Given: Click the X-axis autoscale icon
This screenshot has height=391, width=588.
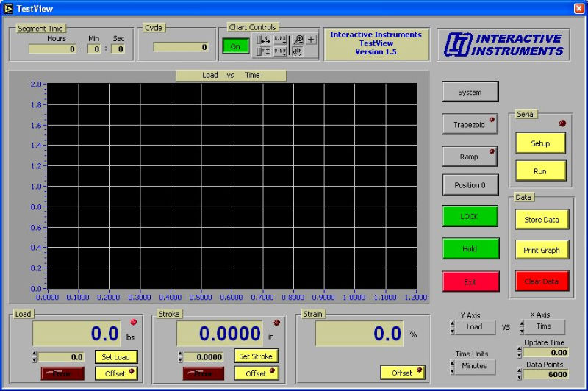Looking at the screenshot, I should 265,39.
